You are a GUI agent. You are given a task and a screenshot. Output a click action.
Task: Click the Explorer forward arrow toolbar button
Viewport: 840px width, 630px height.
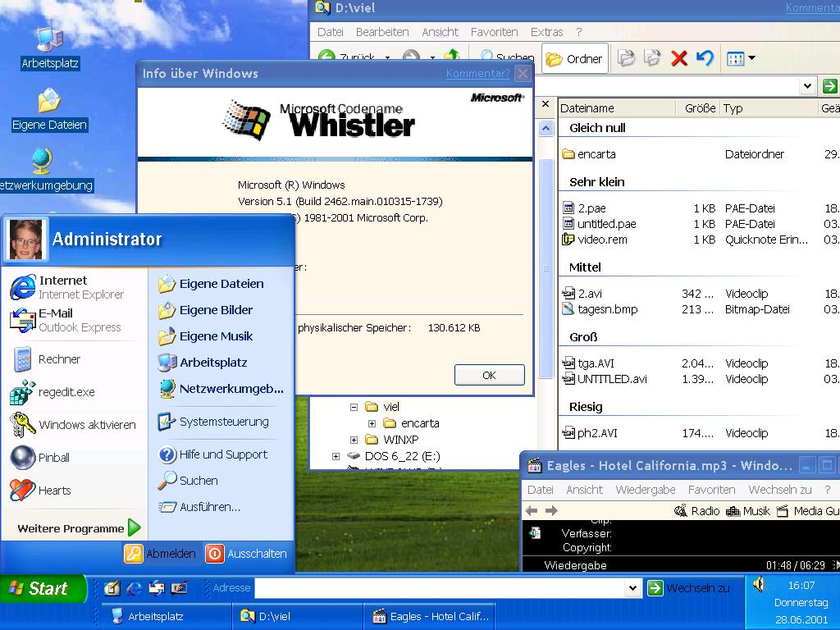click(411, 56)
